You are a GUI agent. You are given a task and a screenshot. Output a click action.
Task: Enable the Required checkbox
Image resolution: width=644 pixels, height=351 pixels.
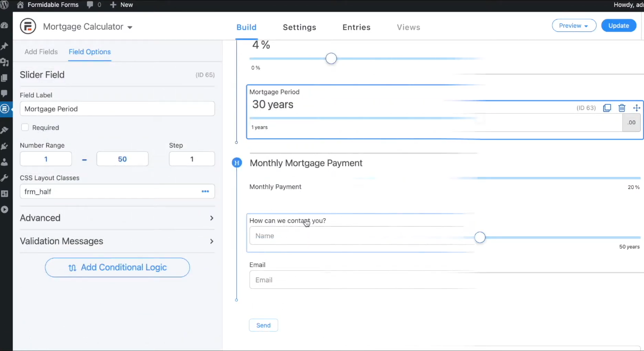coord(25,127)
